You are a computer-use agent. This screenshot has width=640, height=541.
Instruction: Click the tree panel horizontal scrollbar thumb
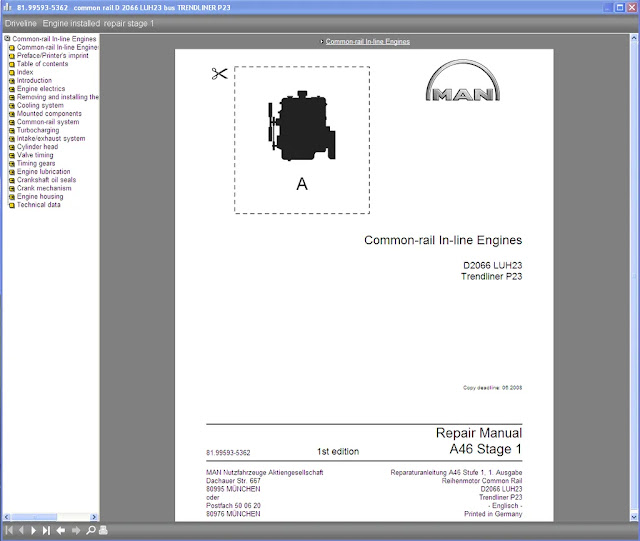[x=34, y=517]
